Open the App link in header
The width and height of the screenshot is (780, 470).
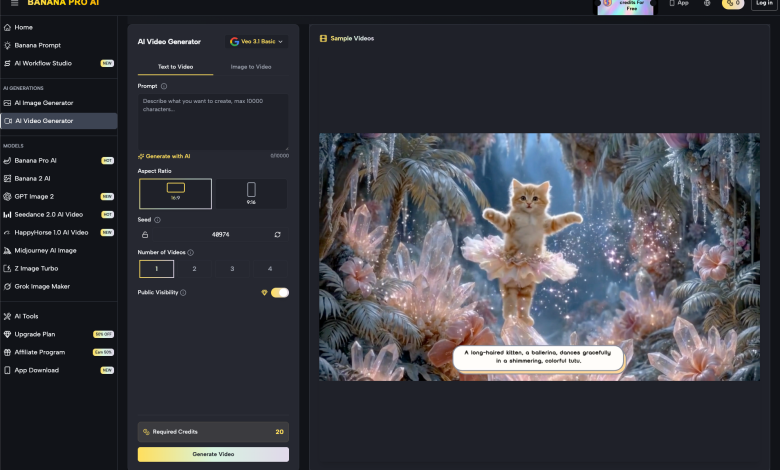coord(679,3)
